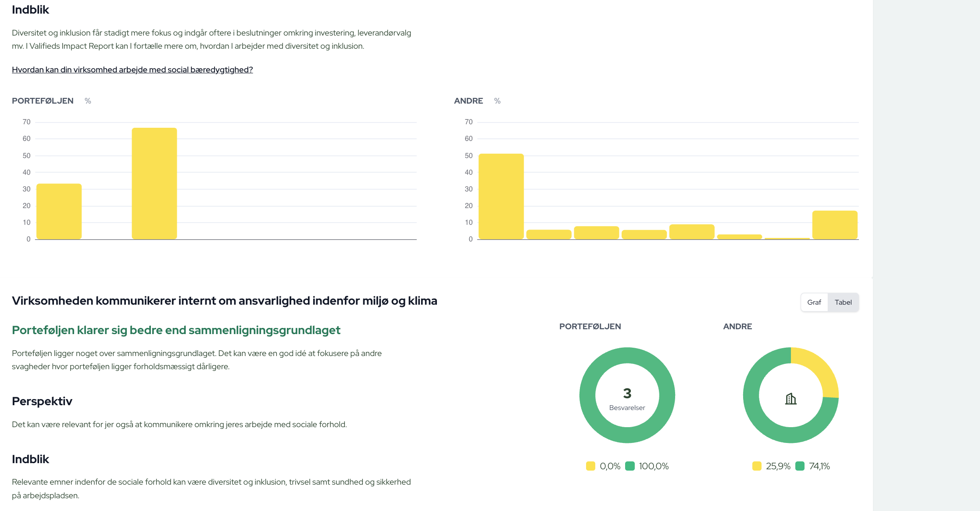Click the Indblik section heading

coord(31,9)
